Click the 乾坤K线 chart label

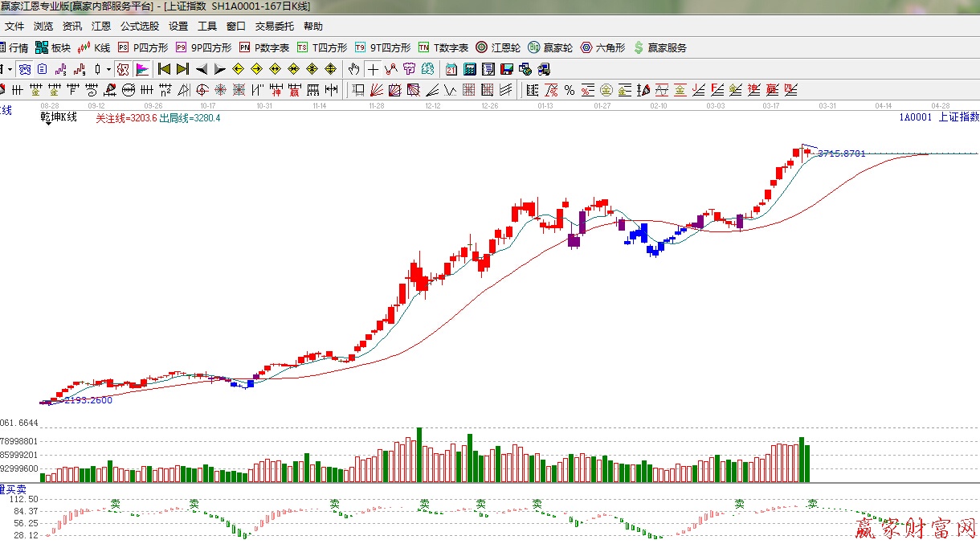(59, 117)
